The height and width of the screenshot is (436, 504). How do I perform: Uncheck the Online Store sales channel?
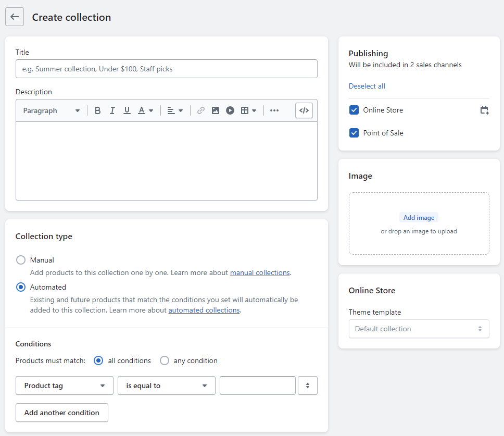click(x=354, y=110)
